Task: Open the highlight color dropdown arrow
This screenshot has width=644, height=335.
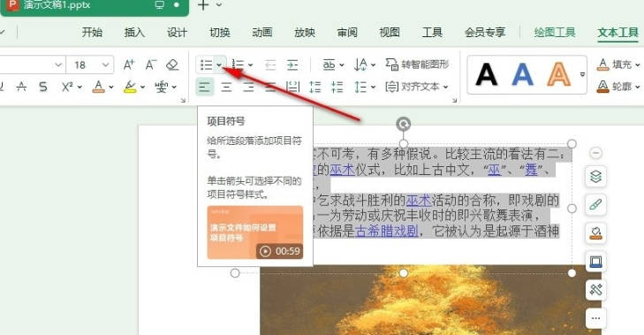Action: [x=142, y=88]
